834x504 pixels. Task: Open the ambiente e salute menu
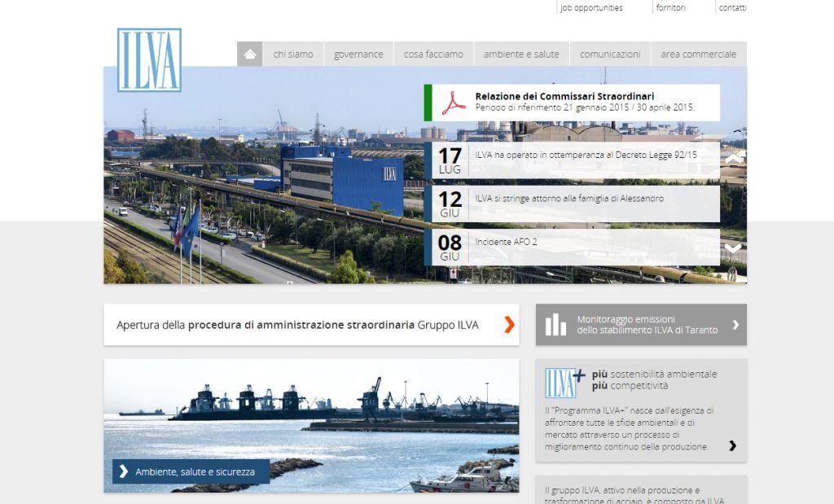[521, 55]
